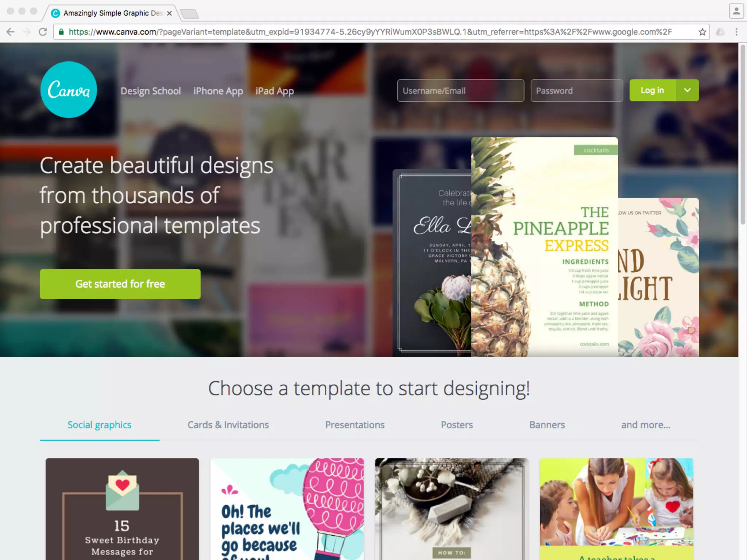Open Chrome three-dot menu
The image size is (747, 560).
(736, 32)
